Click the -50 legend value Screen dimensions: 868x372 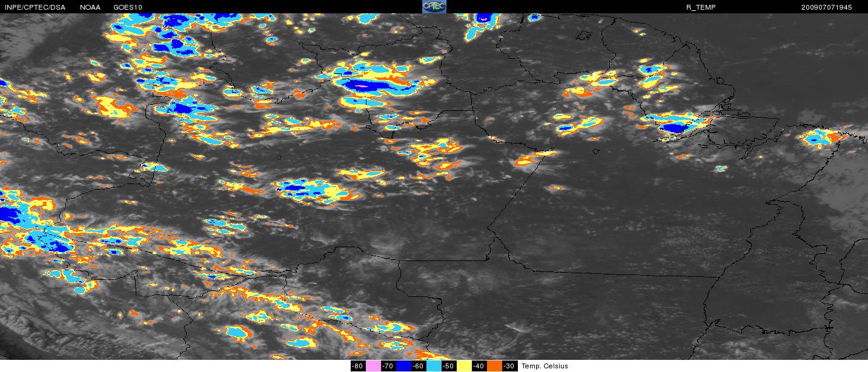coord(448,366)
